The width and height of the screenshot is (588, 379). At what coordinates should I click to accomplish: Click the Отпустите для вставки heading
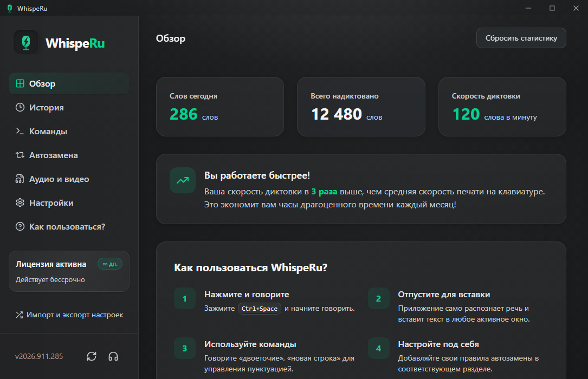tap(444, 295)
